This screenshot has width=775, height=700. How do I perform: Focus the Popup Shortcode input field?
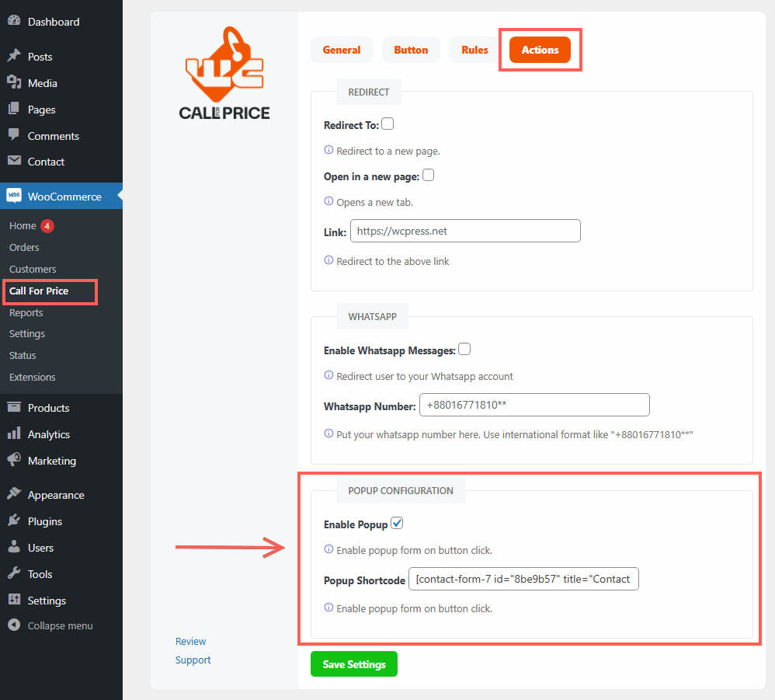point(523,579)
